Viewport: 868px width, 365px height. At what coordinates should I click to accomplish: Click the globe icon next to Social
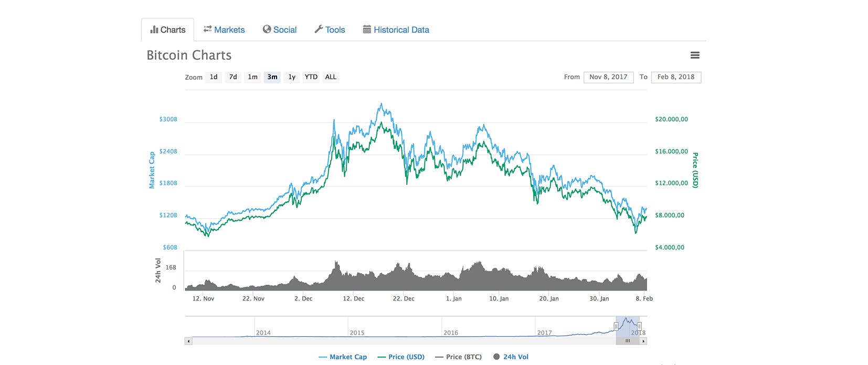[x=266, y=29]
